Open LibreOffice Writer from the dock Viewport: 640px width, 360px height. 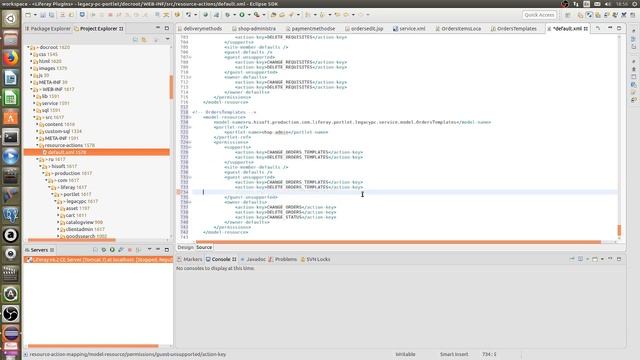[x=11, y=78]
